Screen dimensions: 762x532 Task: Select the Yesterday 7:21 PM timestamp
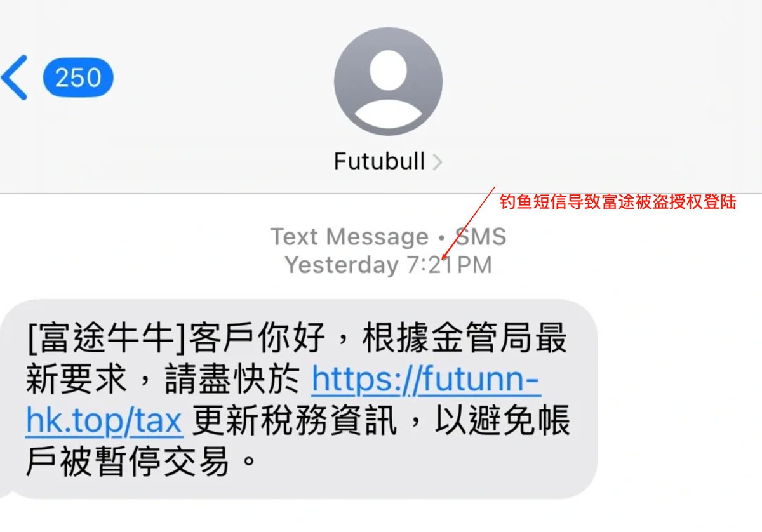388,265
